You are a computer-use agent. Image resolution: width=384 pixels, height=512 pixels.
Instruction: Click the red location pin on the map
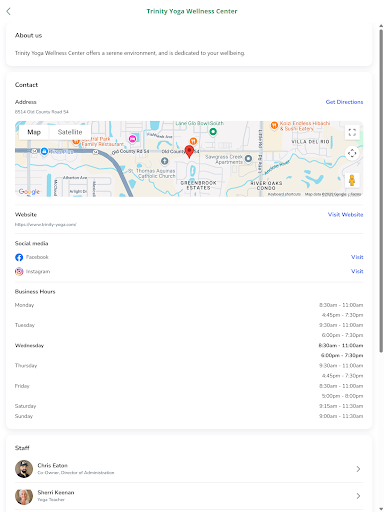coord(189,151)
